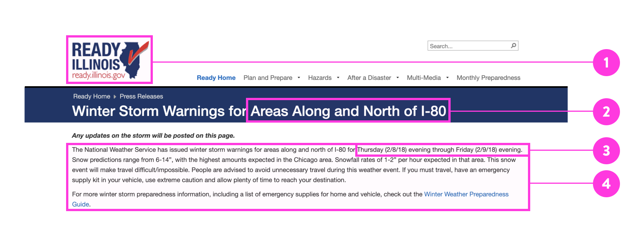Click the pink circle labeled 2
Viewport: 644px width, 237px height.
click(x=606, y=112)
